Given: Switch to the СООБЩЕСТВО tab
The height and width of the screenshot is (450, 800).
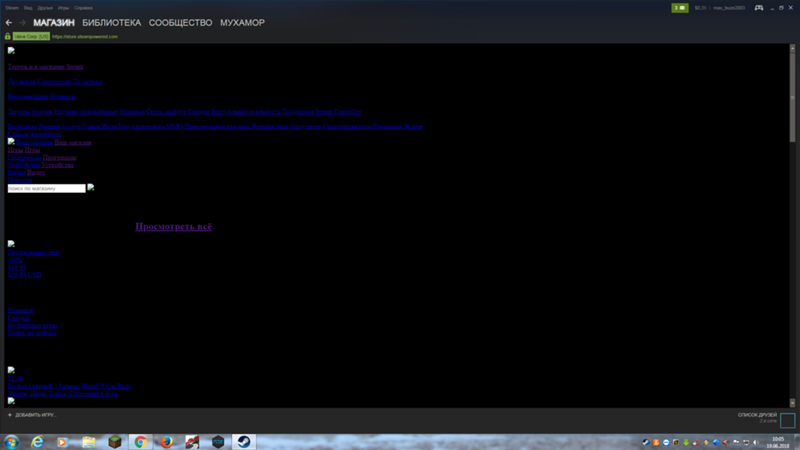Looking at the screenshot, I should [x=180, y=22].
